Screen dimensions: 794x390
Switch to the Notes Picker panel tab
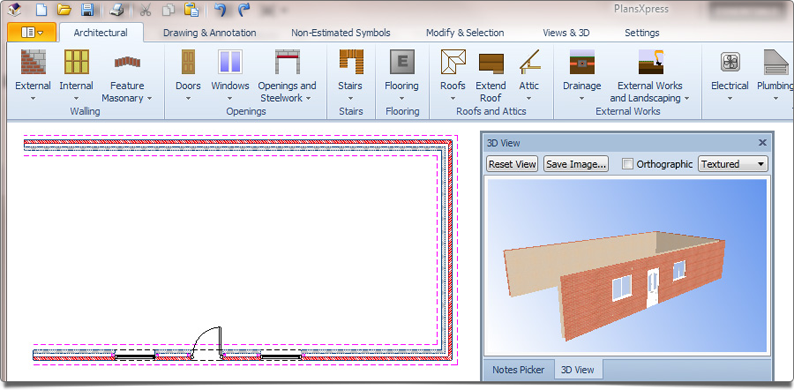pyautogui.click(x=518, y=370)
